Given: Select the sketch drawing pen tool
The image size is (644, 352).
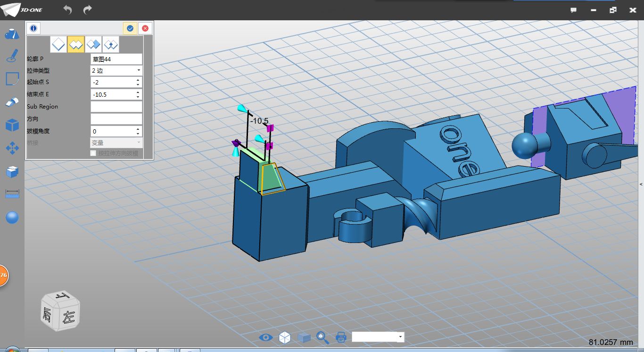Looking at the screenshot, I should coord(12,57).
